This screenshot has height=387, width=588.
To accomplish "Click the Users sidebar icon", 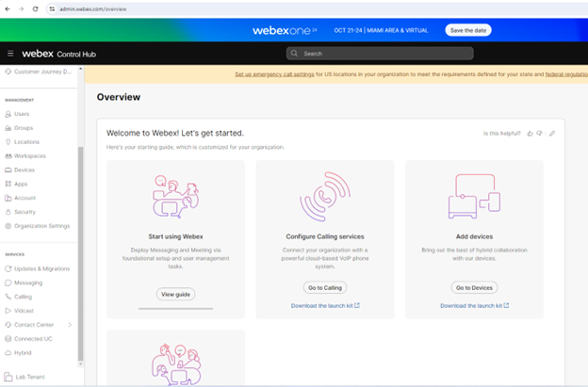I will [x=8, y=114].
